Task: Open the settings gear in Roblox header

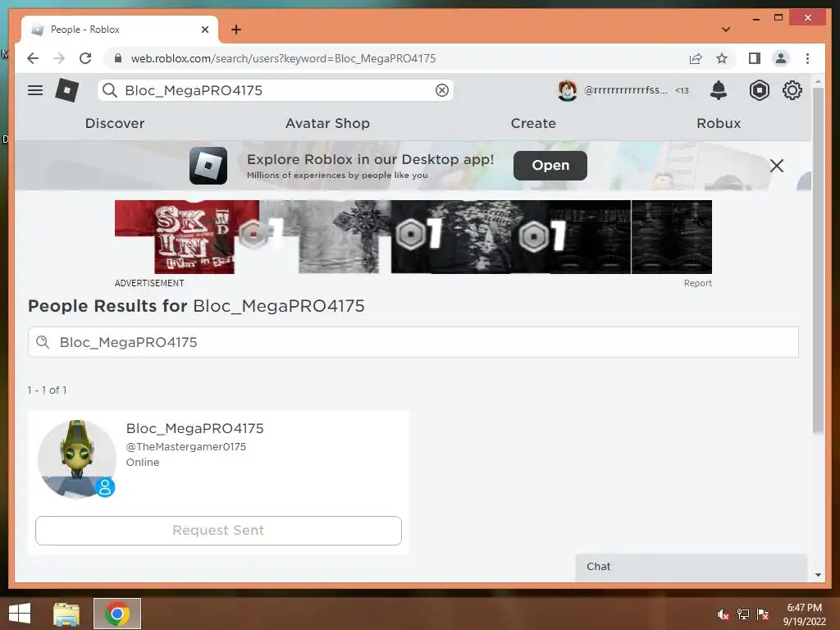Action: 792,90
